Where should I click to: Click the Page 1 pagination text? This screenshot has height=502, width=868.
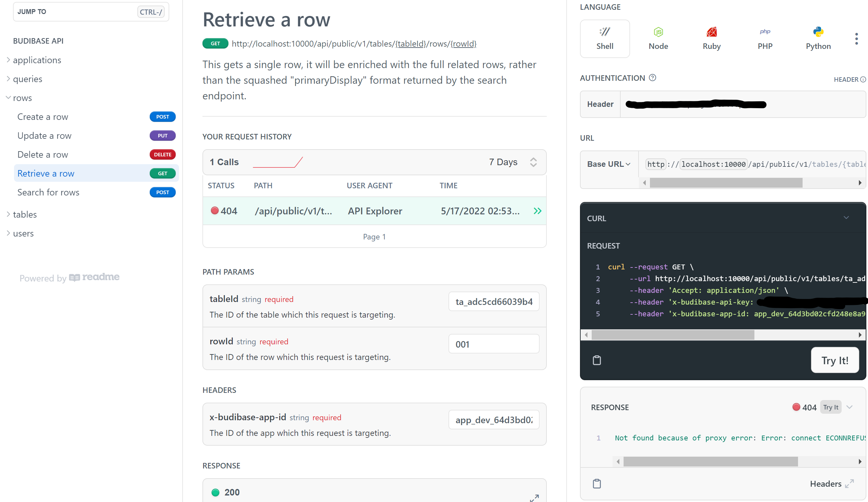point(374,237)
